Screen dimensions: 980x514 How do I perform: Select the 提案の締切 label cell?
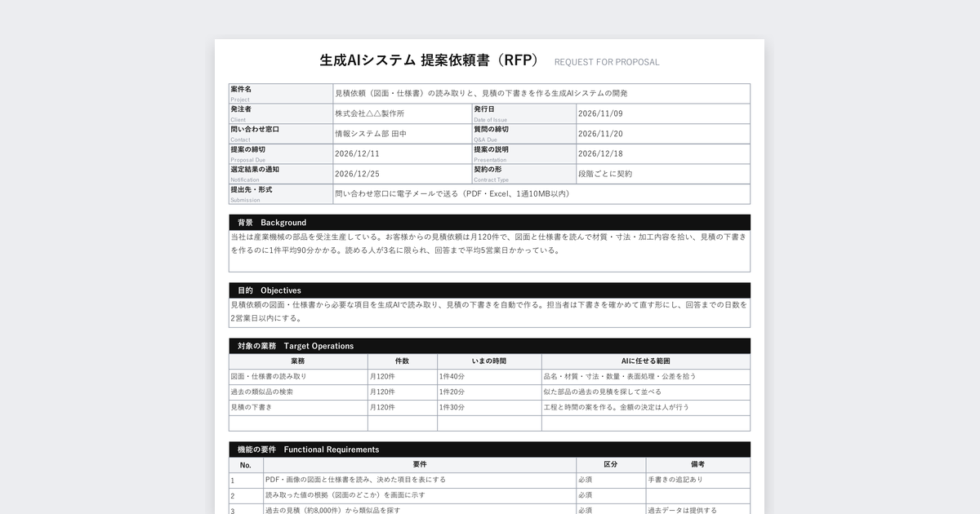point(282,153)
